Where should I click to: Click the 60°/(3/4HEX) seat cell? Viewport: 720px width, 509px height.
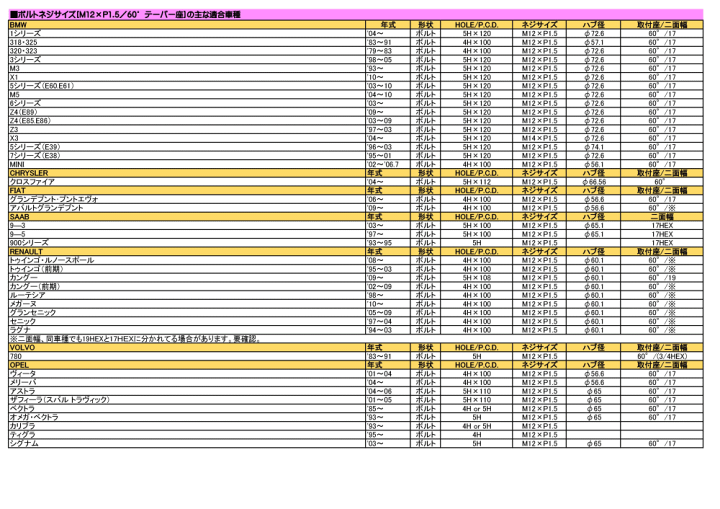coord(662,356)
